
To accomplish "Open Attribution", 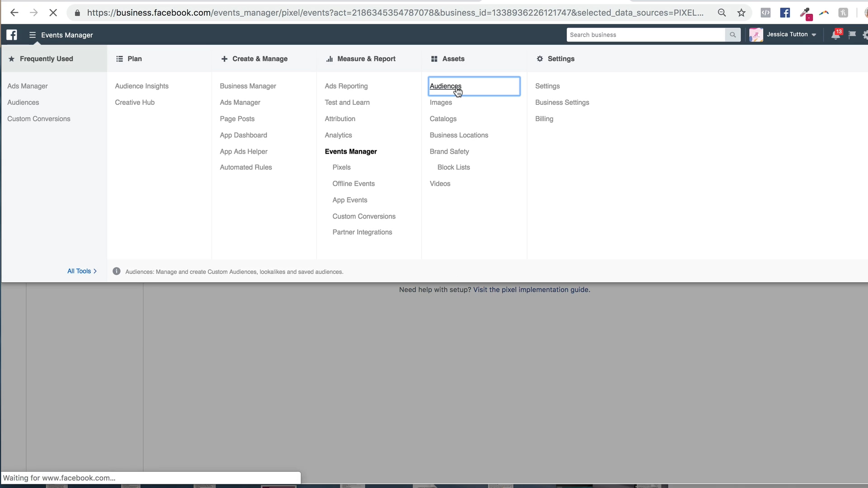I will [340, 119].
